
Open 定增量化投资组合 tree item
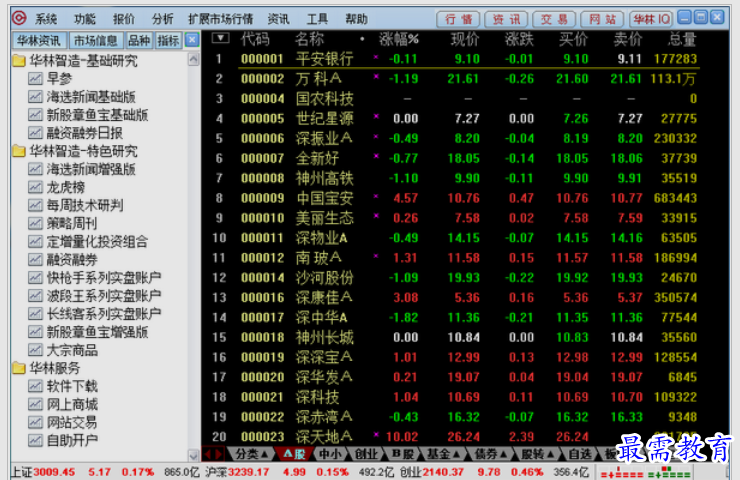(x=97, y=242)
